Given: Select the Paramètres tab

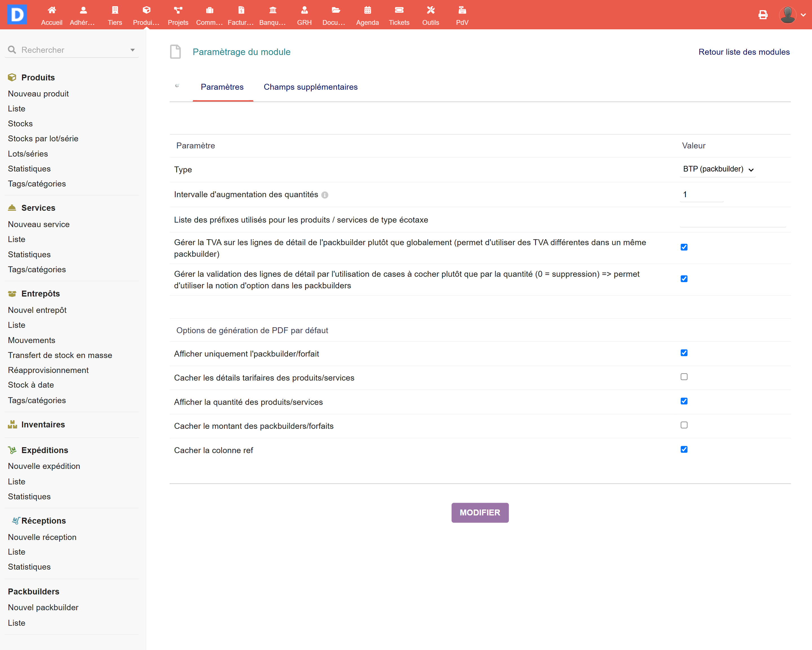Looking at the screenshot, I should coord(222,87).
